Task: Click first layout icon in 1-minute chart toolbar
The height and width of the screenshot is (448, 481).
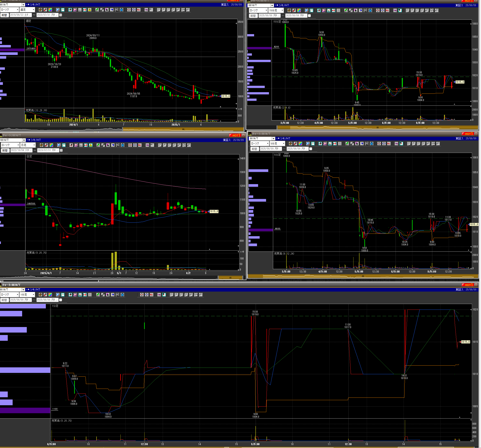Action: [x=171, y=295]
